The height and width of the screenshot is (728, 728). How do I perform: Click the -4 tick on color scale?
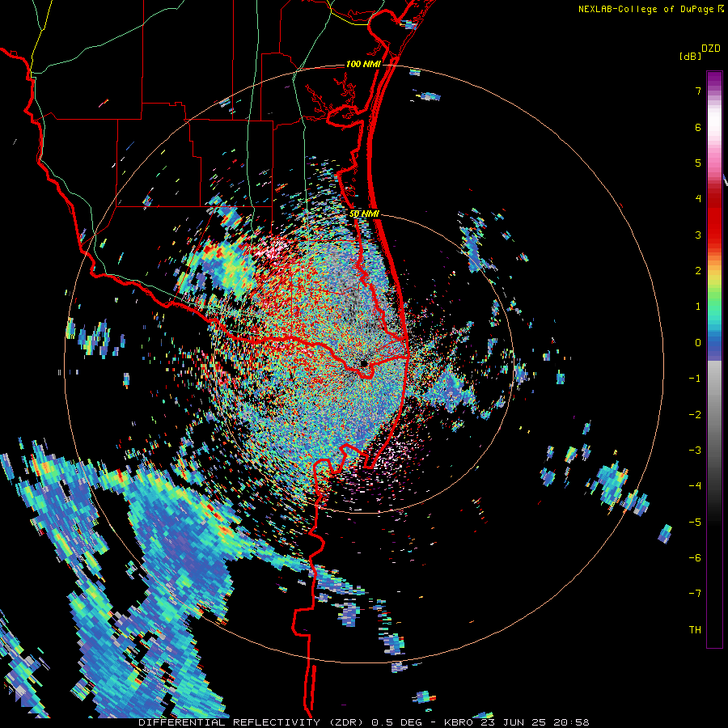pyautogui.click(x=695, y=486)
